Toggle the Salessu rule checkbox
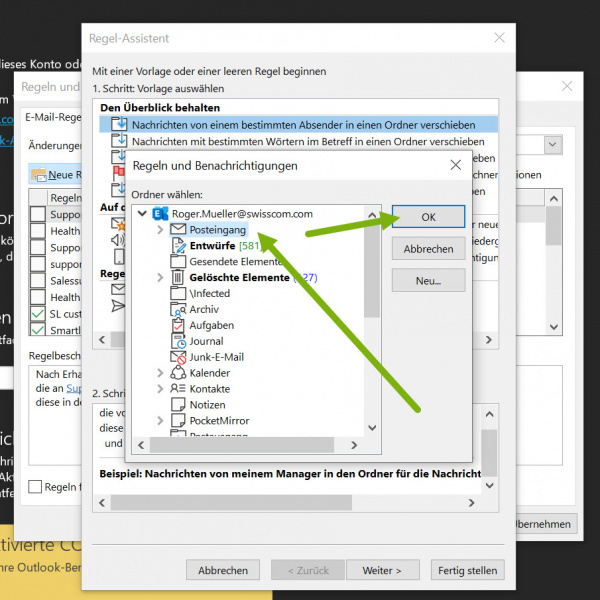 point(38,280)
